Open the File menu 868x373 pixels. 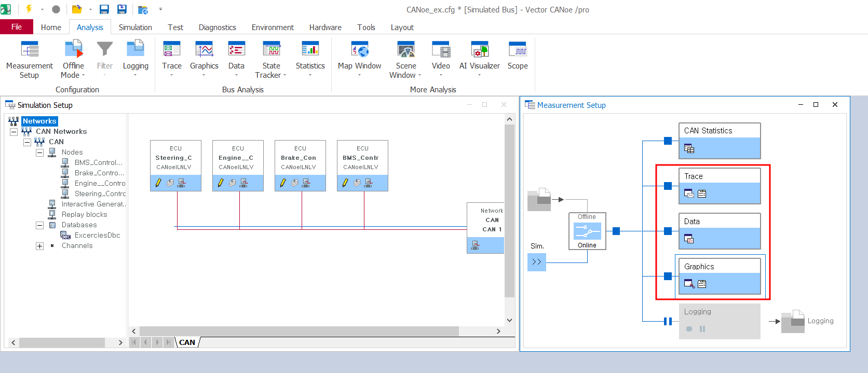[x=17, y=27]
